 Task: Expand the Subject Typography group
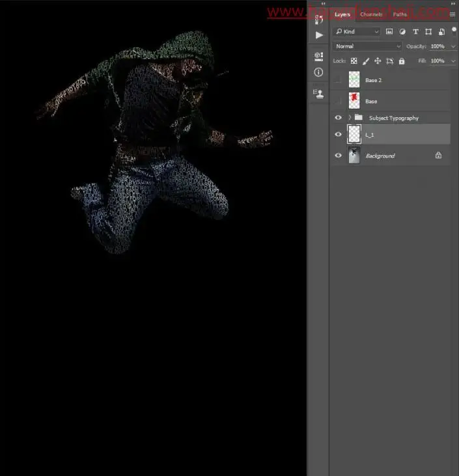pos(350,117)
